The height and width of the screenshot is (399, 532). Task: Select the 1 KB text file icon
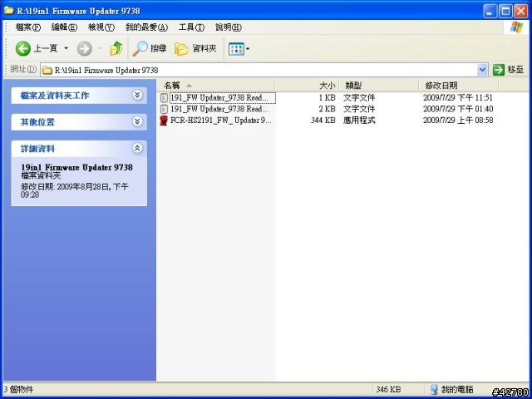click(165, 98)
